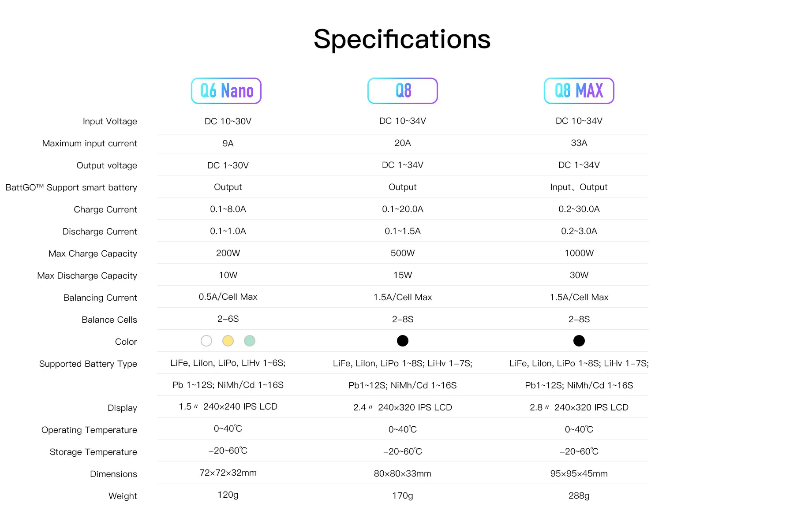Click the Specifications heading
Image resolution: width=812 pixels, height=529 pixels.
(402, 39)
